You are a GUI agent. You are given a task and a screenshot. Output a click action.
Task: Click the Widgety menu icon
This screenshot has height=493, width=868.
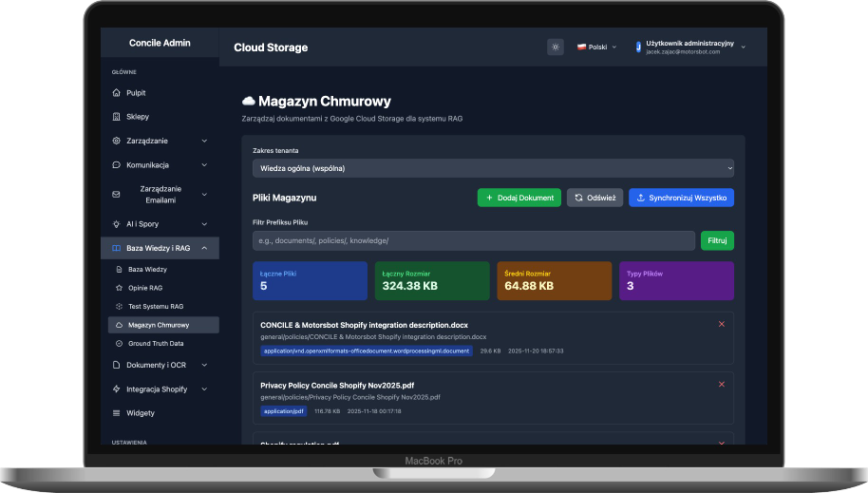click(116, 413)
